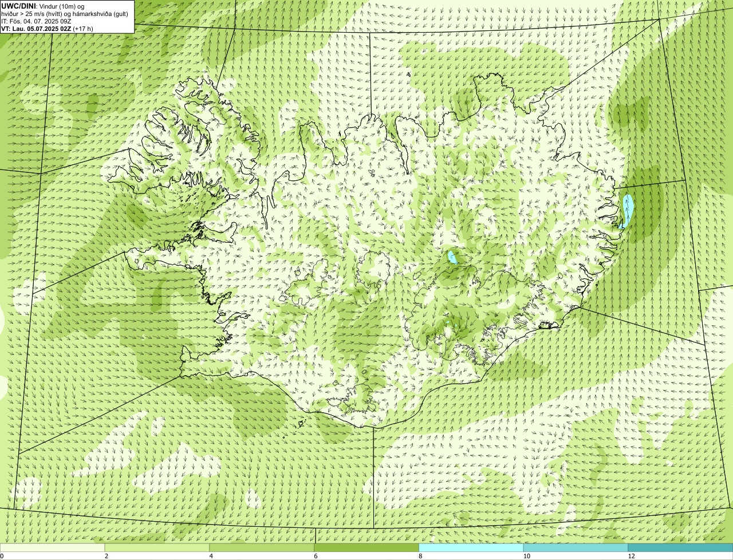Click the 0–2 m/s palest legend swatch

53,547
